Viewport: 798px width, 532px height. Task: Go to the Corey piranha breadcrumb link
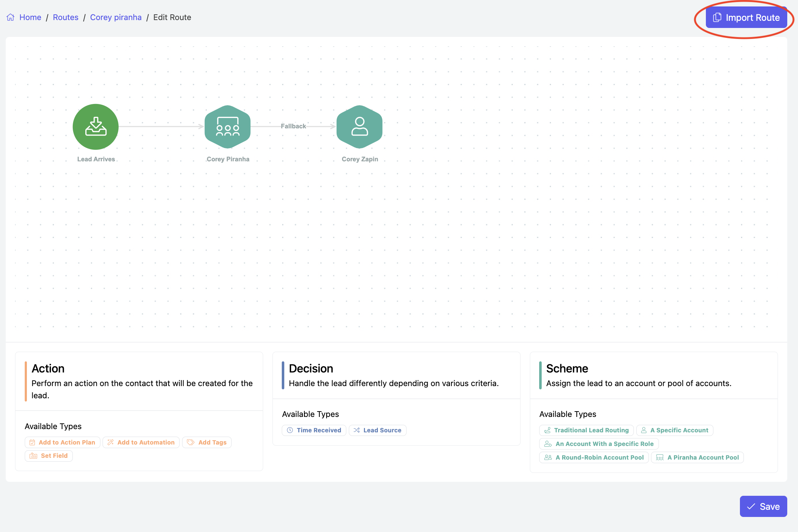point(116,17)
